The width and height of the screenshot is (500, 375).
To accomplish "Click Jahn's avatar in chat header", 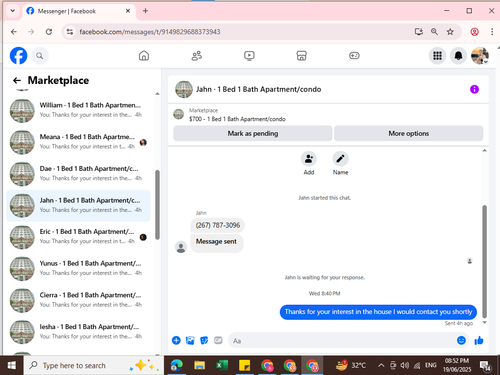I will (x=184, y=89).
